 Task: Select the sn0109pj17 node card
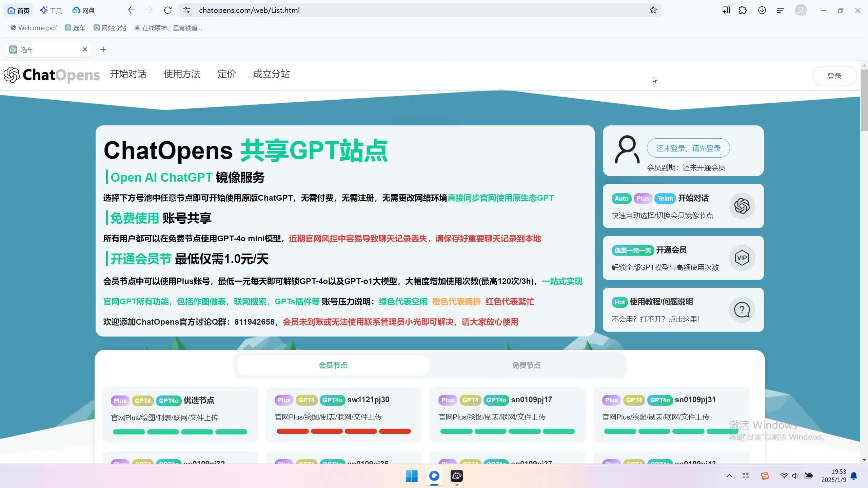pyautogui.click(x=508, y=415)
